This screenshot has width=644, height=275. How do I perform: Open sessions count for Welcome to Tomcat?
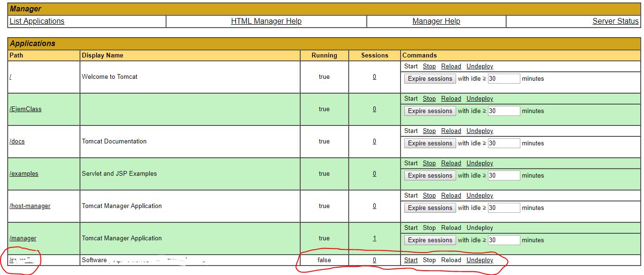tap(374, 76)
